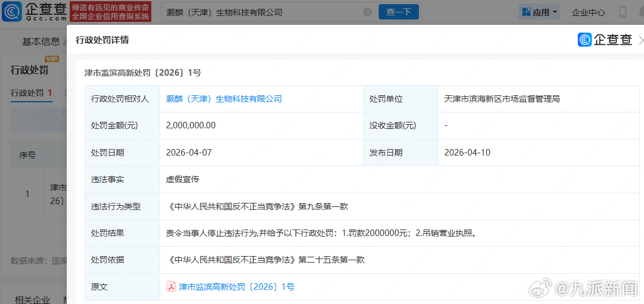
Task: Select the 行政处罚 1 sub-tab
Action: [x=31, y=92]
